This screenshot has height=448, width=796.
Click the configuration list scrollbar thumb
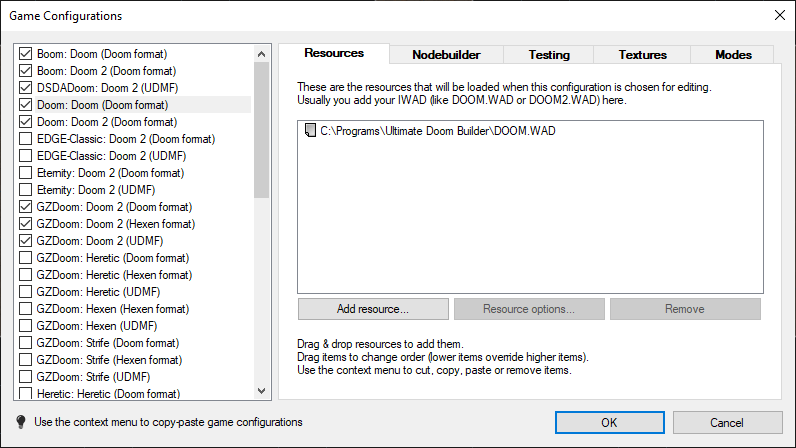tap(261, 130)
